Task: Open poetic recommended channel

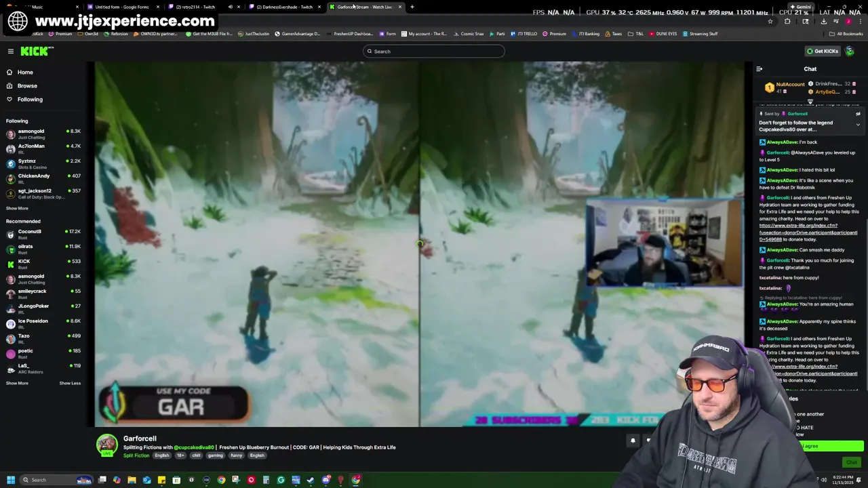Action: point(42,354)
